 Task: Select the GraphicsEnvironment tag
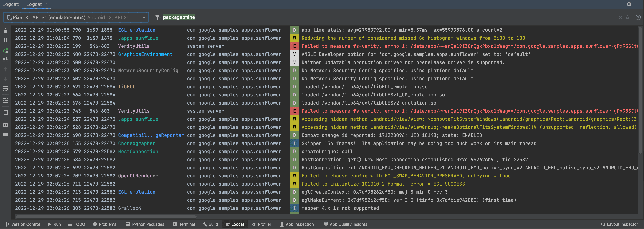tap(145, 54)
